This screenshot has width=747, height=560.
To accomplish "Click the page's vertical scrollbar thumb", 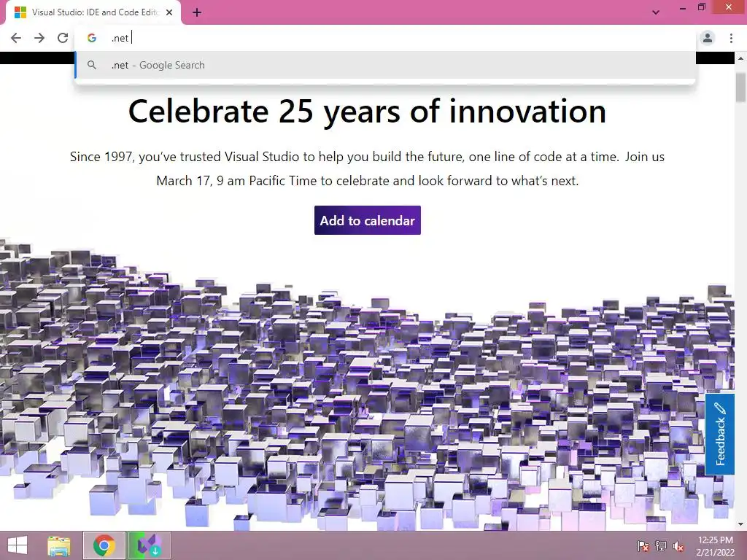I will [740, 87].
